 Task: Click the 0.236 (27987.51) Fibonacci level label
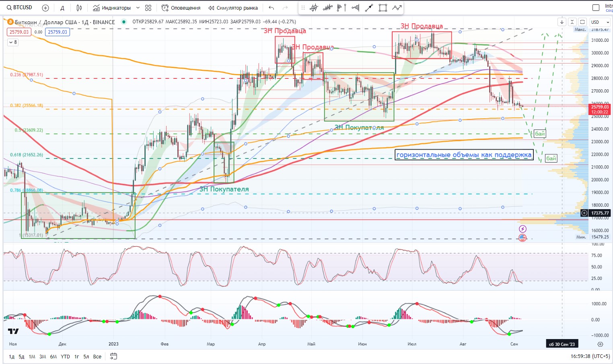pyautogui.click(x=27, y=75)
